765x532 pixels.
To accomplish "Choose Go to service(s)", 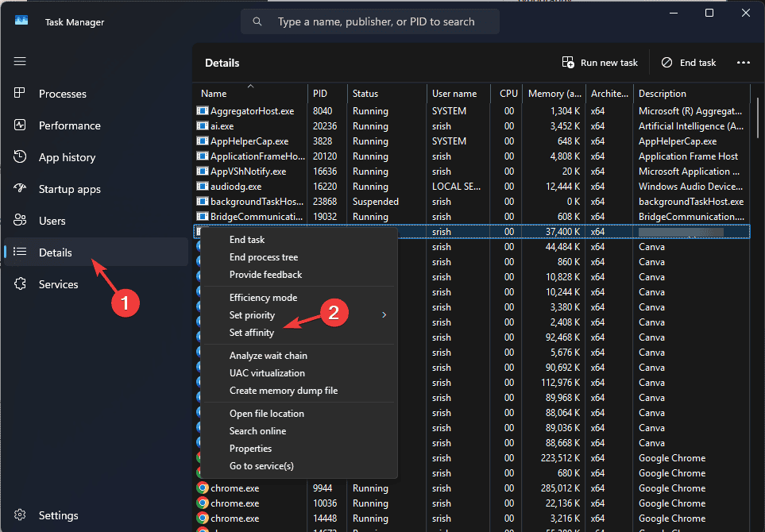I will (261, 466).
